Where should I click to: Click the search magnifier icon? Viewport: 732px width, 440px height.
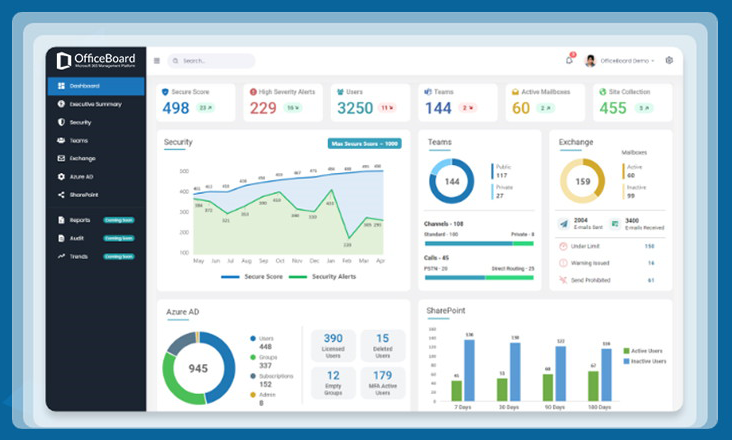coord(176,61)
